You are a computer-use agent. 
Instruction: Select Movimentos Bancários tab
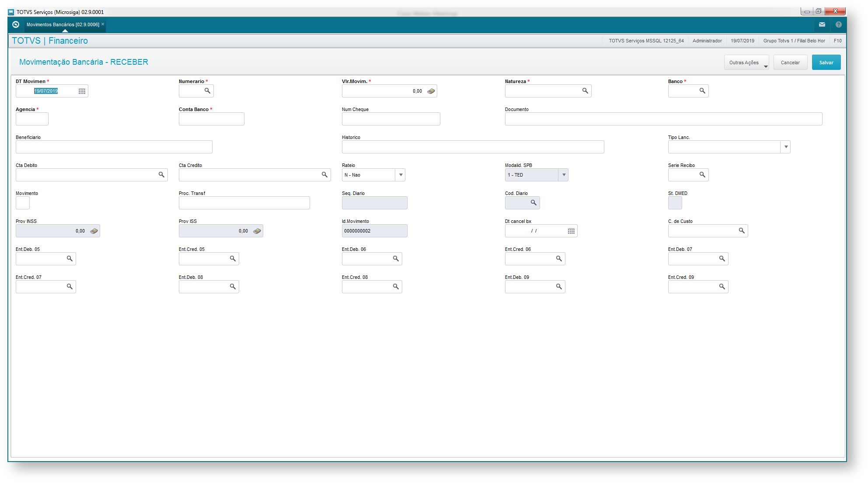(x=63, y=24)
